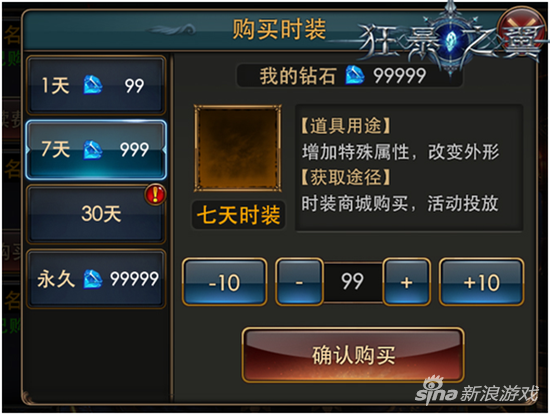Image resolution: width=550 pixels, height=415 pixels.
Task: Click the red exclamation alert badge
Action: (155, 194)
